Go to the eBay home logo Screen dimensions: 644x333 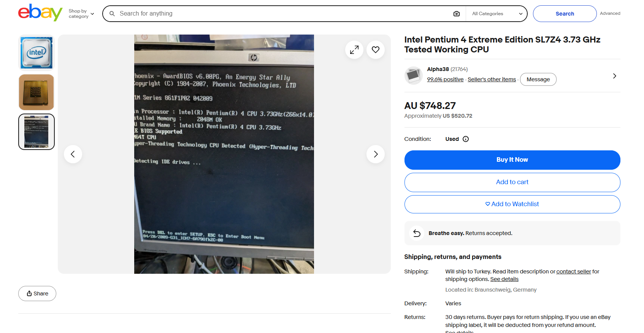[x=40, y=13]
